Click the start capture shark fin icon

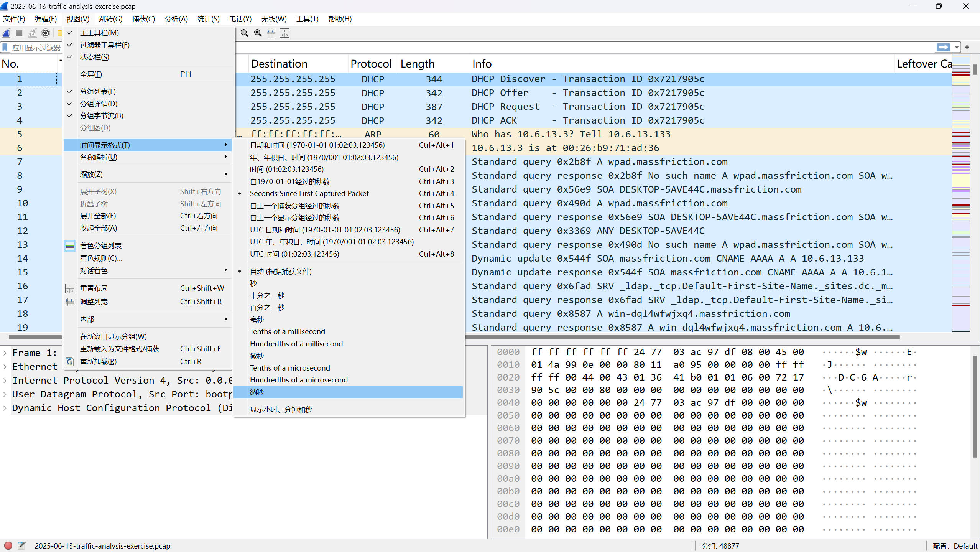(7, 33)
